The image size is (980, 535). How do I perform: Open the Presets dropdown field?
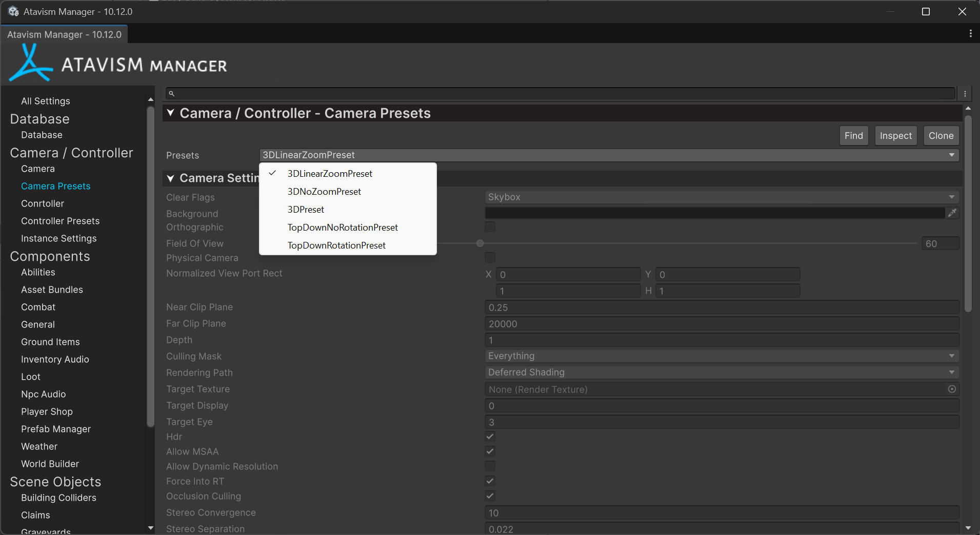(609, 155)
